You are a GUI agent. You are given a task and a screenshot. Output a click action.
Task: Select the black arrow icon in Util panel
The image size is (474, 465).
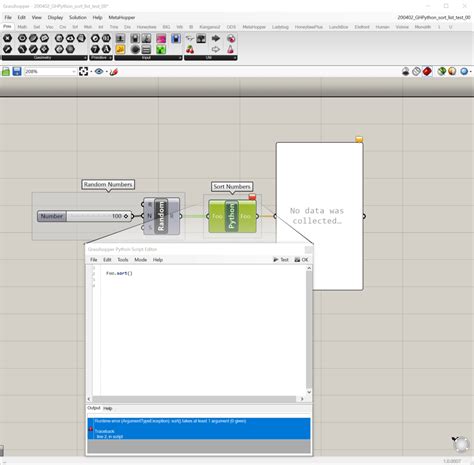pyautogui.click(x=216, y=38)
